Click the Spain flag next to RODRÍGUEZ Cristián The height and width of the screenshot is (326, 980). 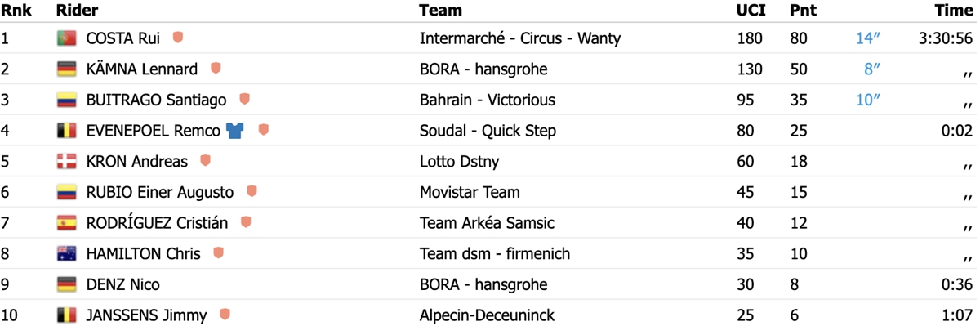(66, 223)
